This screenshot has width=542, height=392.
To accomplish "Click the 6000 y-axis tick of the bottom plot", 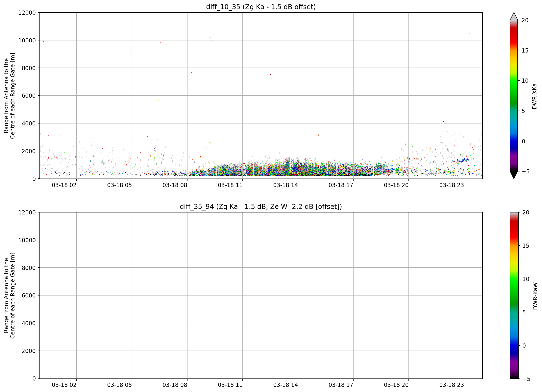I will click(29, 295).
